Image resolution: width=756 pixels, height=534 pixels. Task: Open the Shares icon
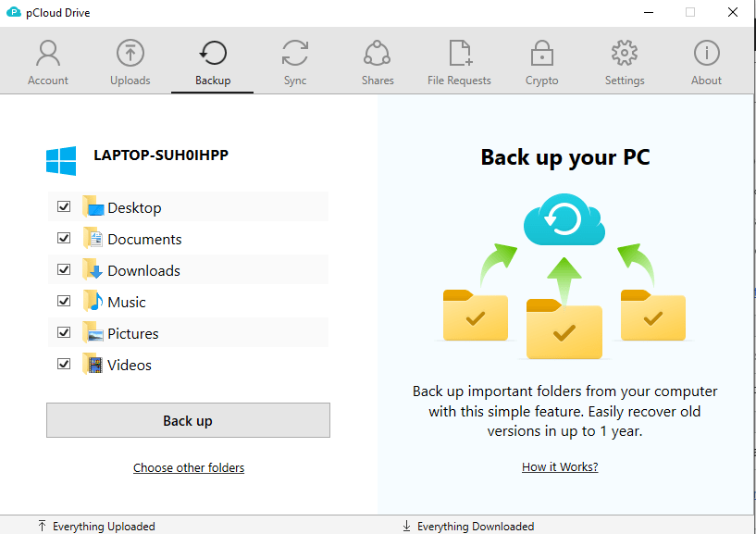pyautogui.click(x=377, y=53)
